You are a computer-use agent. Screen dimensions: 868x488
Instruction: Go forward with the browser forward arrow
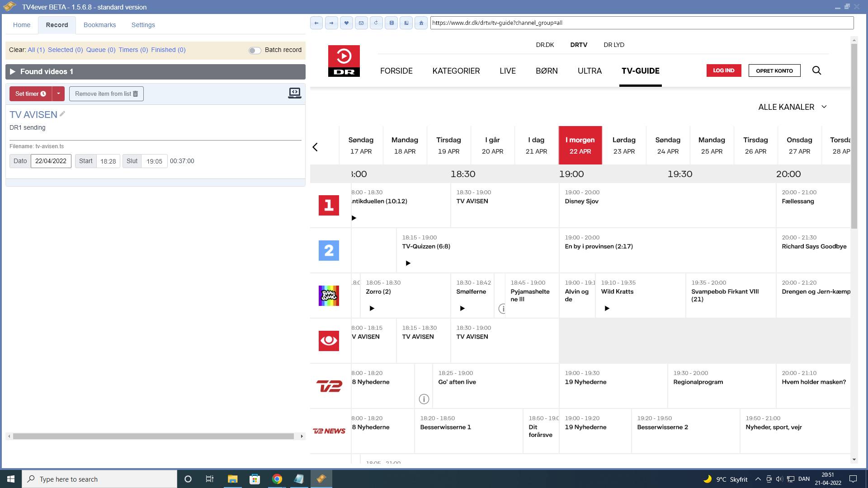(331, 23)
